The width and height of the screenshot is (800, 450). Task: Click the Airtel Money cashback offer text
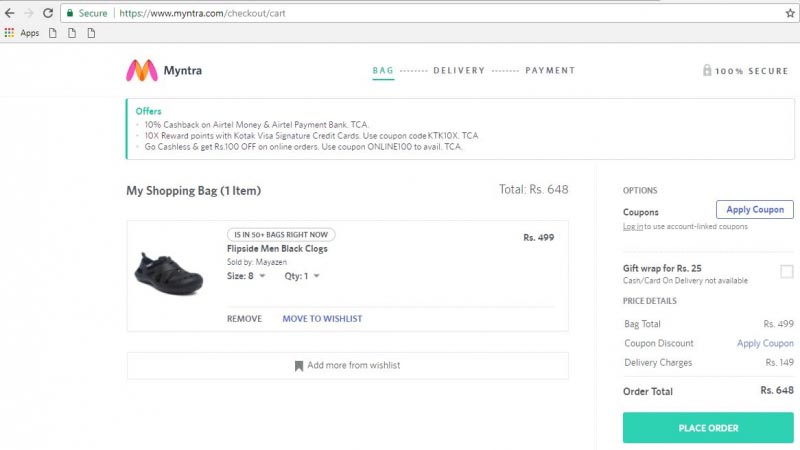(257, 124)
